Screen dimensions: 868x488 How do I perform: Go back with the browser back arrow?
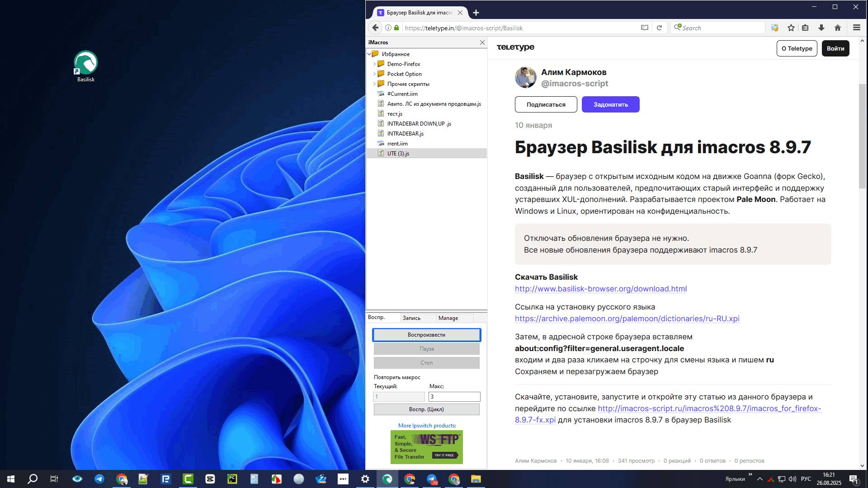[x=375, y=28]
